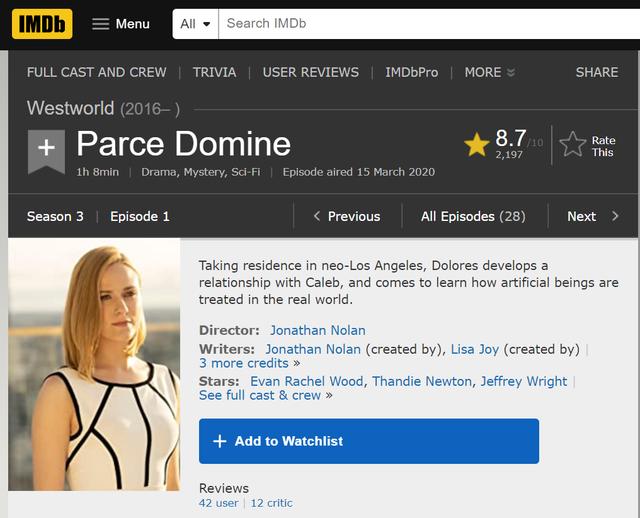This screenshot has height=518, width=640.
Task: Open All Episodes (28) list
Action: pos(473,216)
